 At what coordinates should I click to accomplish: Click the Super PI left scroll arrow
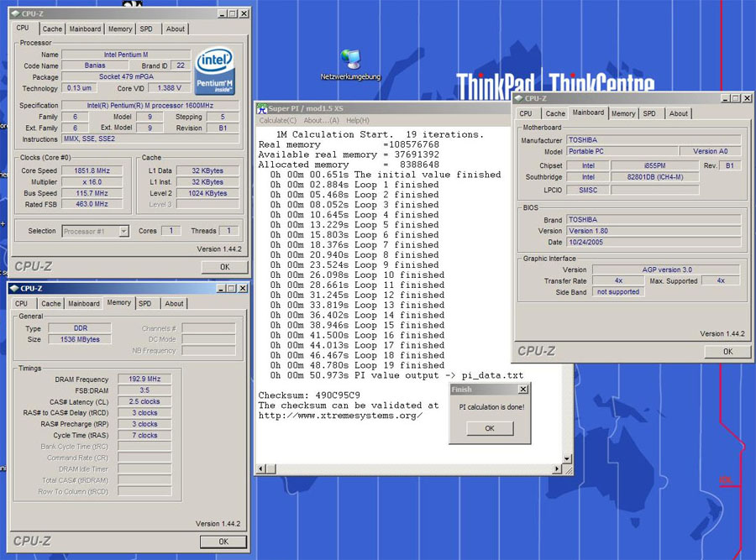coord(261,468)
